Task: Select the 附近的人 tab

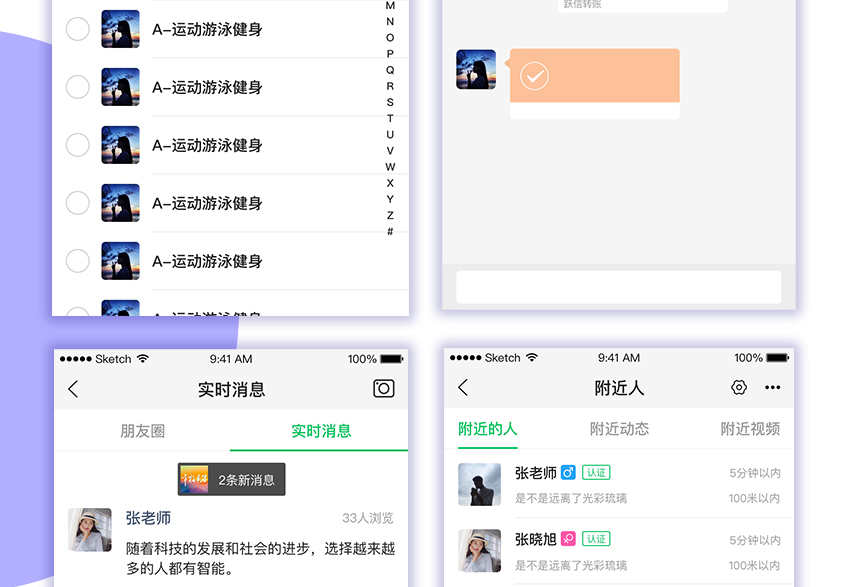Action: tap(487, 429)
